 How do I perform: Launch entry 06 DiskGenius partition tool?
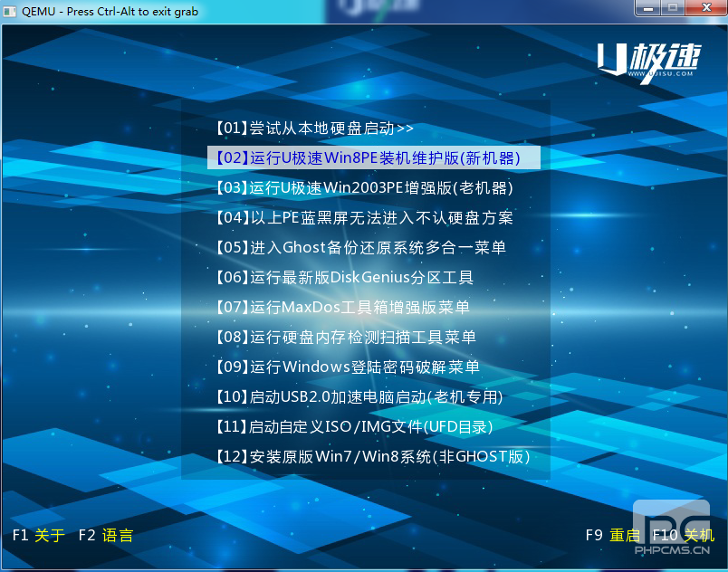(344, 277)
